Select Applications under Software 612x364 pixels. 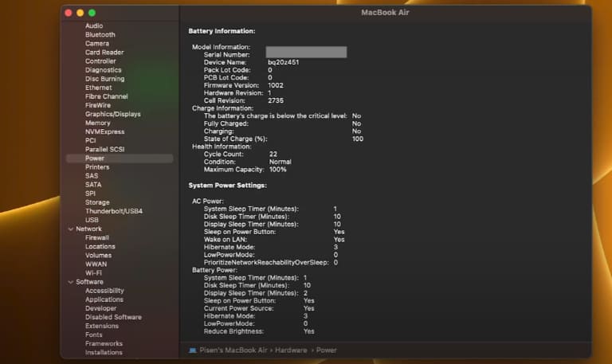pyautogui.click(x=104, y=299)
